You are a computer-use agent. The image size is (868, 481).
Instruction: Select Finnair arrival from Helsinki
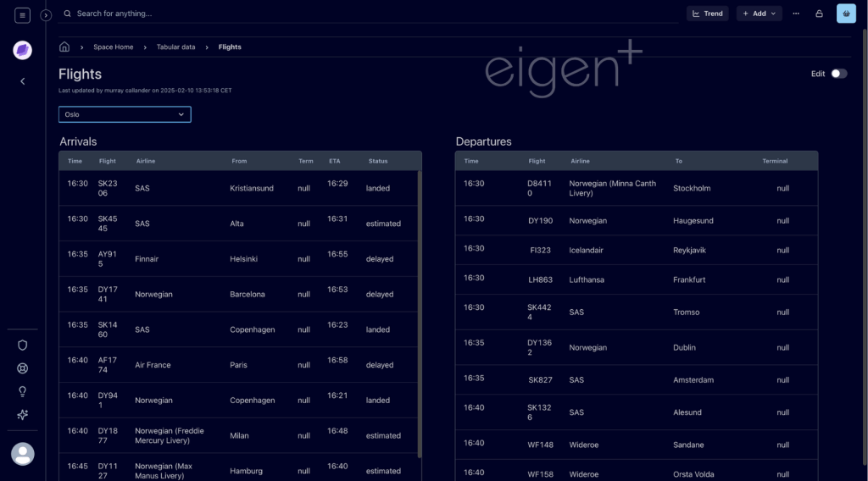click(x=243, y=259)
